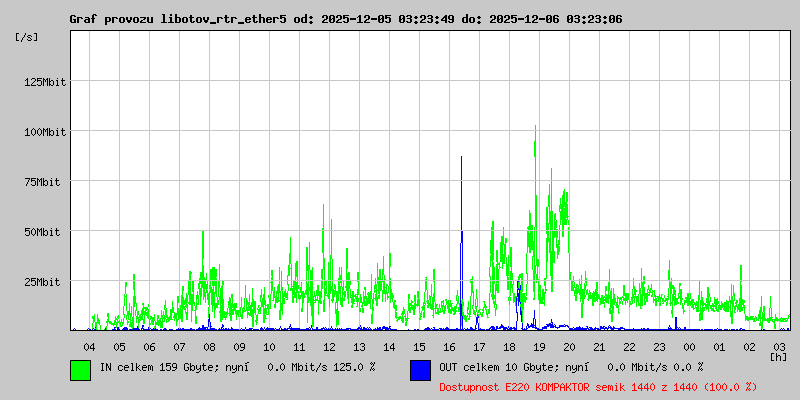Click the hour 04 marker on the time axis
The width and height of the screenshot is (800, 400).
click(x=89, y=346)
